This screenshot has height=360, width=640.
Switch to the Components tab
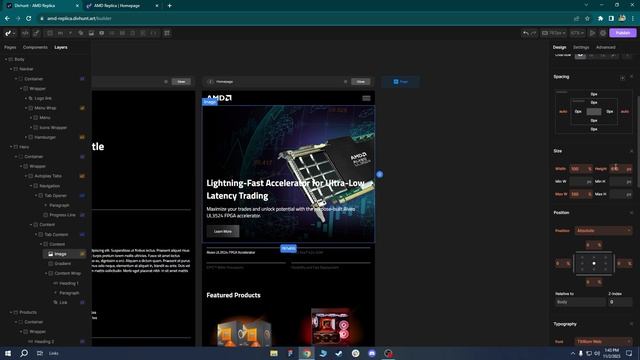pyautogui.click(x=35, y=47)
